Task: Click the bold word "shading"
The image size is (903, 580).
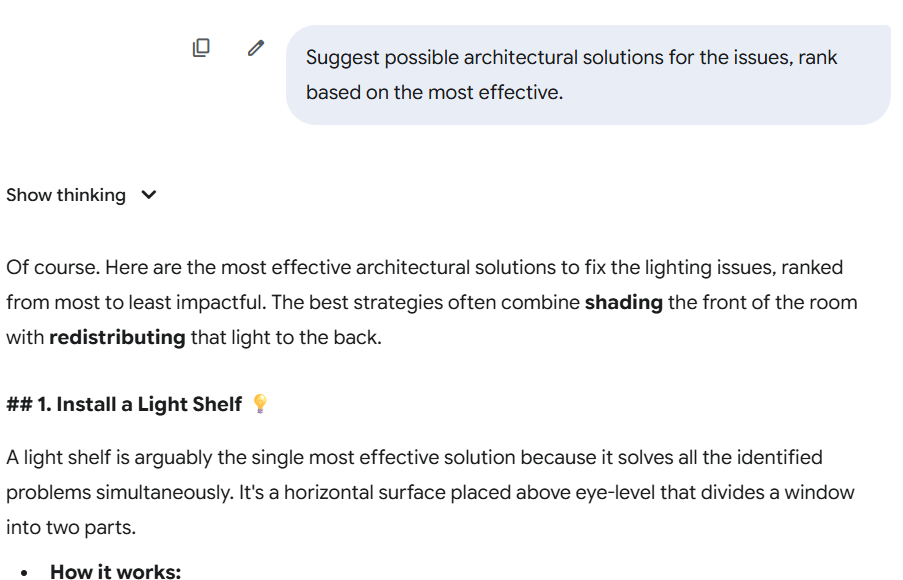Action: click(x=623, y=302)
